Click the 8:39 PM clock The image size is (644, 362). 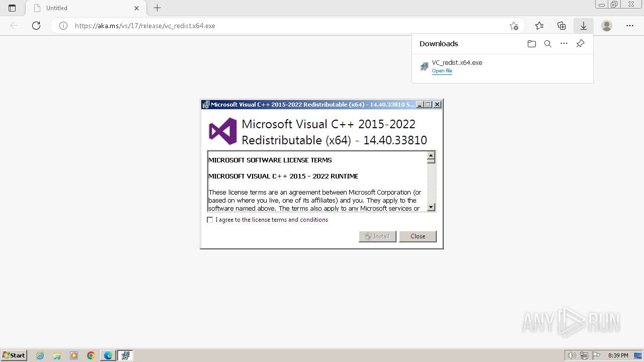coord(618,355)
